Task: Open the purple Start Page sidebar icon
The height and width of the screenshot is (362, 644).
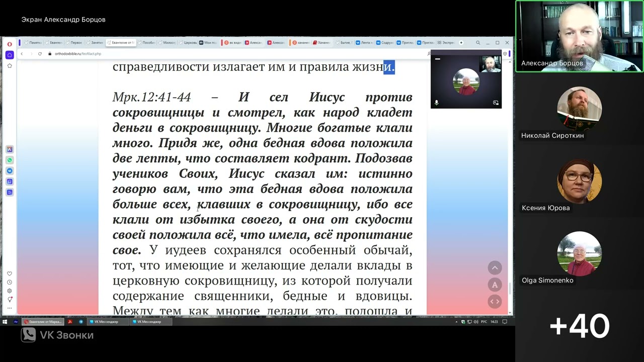Action: (x=10, y=55)
